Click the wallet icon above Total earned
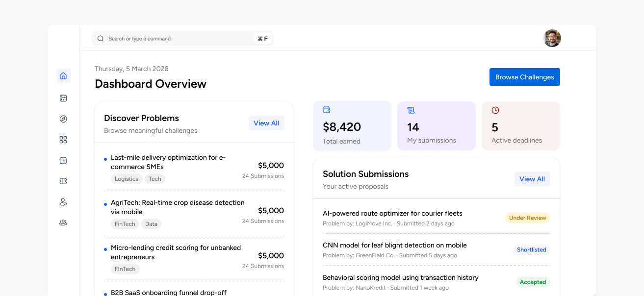The height and width of the screenshot is (296, 644). point(327,110)
